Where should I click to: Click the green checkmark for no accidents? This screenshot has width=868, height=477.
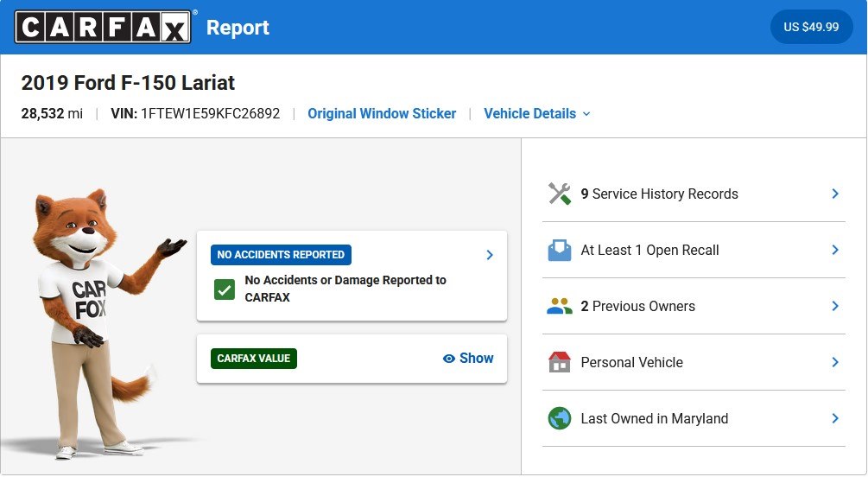225,289
